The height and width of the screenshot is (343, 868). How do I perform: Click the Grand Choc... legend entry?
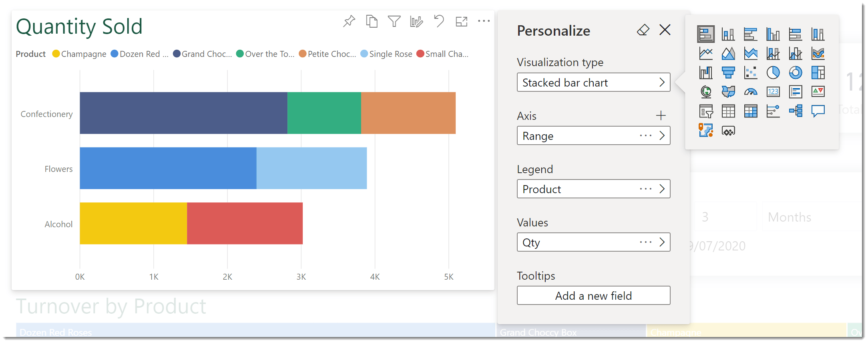[203, 54]
